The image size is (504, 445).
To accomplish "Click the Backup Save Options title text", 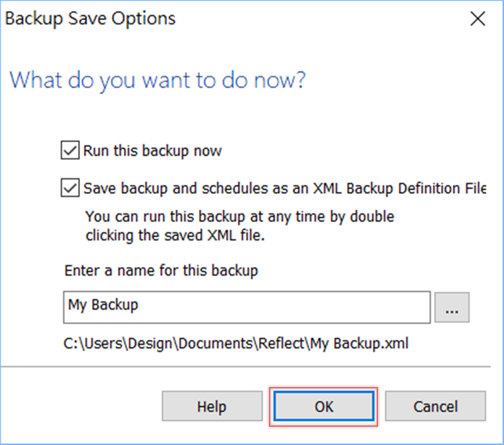I will coord(90,19).
